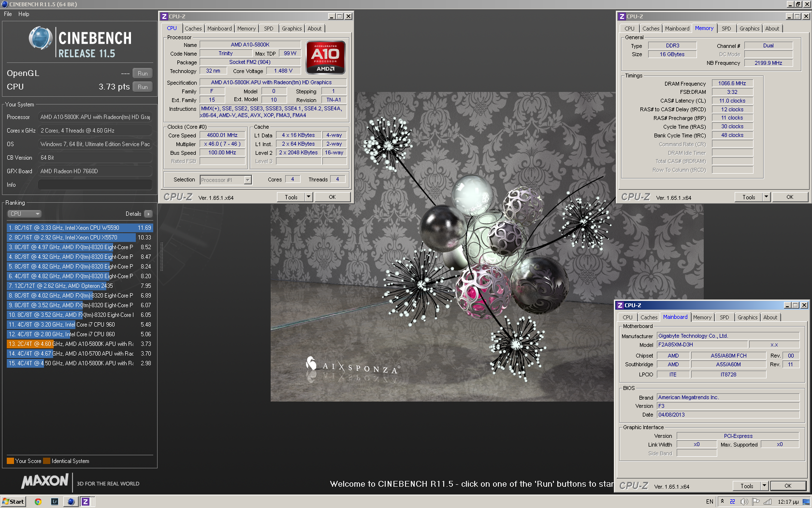Click the empty Info field in Your System
Viewport: 812px width, 508px height.
click(95, 185)
